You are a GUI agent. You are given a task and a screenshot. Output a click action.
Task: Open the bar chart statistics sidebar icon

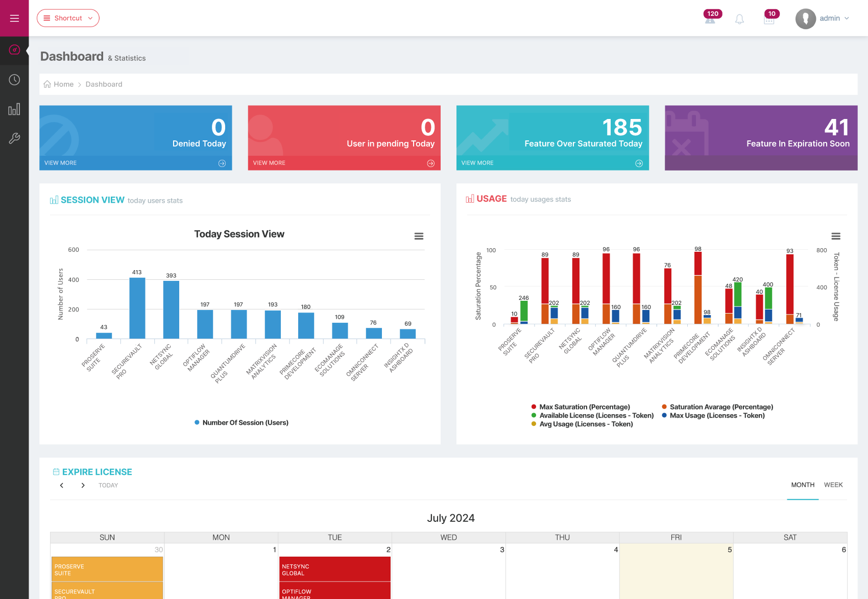coord(14,109)
